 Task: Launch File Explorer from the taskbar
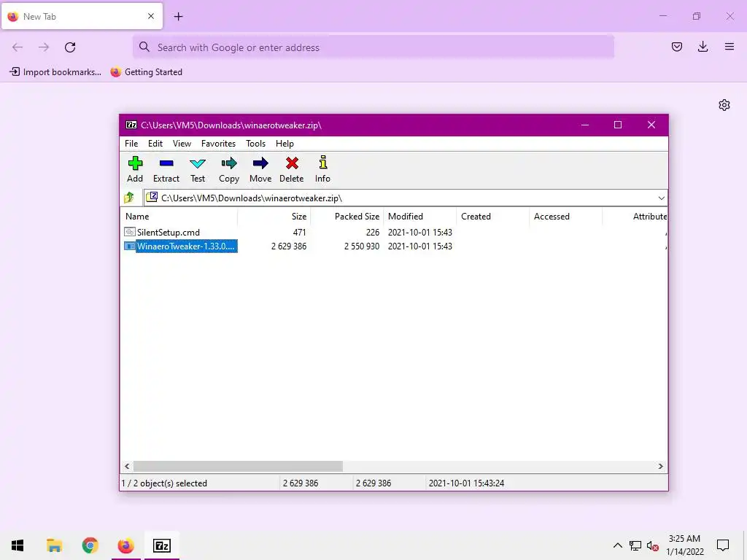(54, 545)
